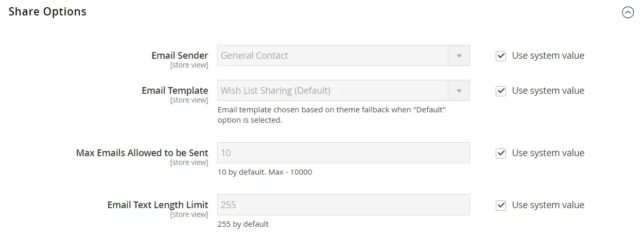The width and height of the screenshot is (644, 237).
Task: Click the Email Sender field label
Action: 180,56
